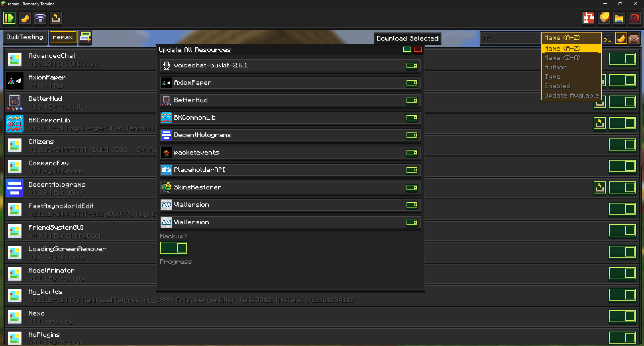Screen dimensions: 644x346
Task: Click the red and white logo icon
Action: coord(588,18)
